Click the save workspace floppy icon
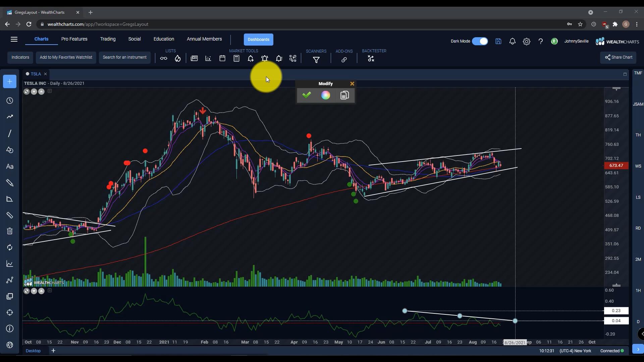The image size is (644, 362). click(x=498, y=41)
